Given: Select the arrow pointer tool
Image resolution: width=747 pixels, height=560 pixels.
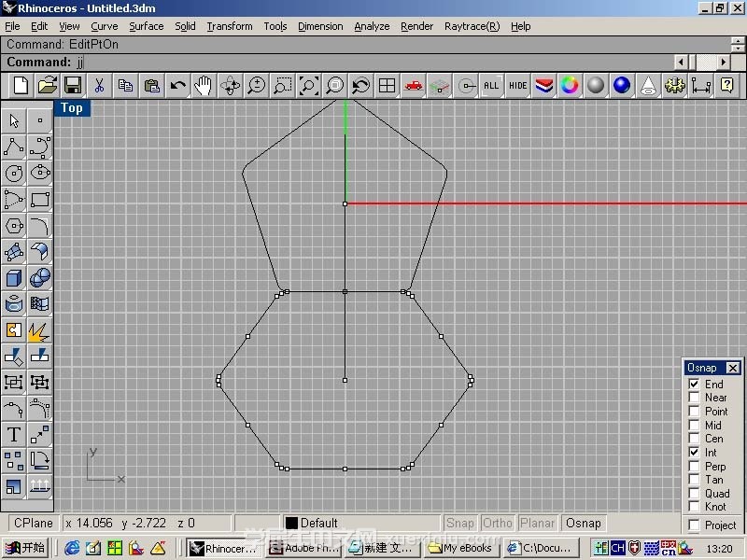Looking at the screenshot, I should [14, 120].
